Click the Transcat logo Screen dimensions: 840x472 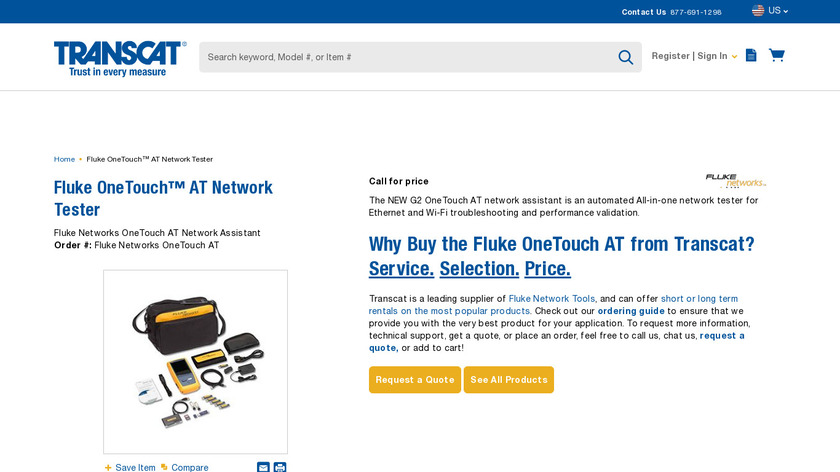(x=120, y=58)
